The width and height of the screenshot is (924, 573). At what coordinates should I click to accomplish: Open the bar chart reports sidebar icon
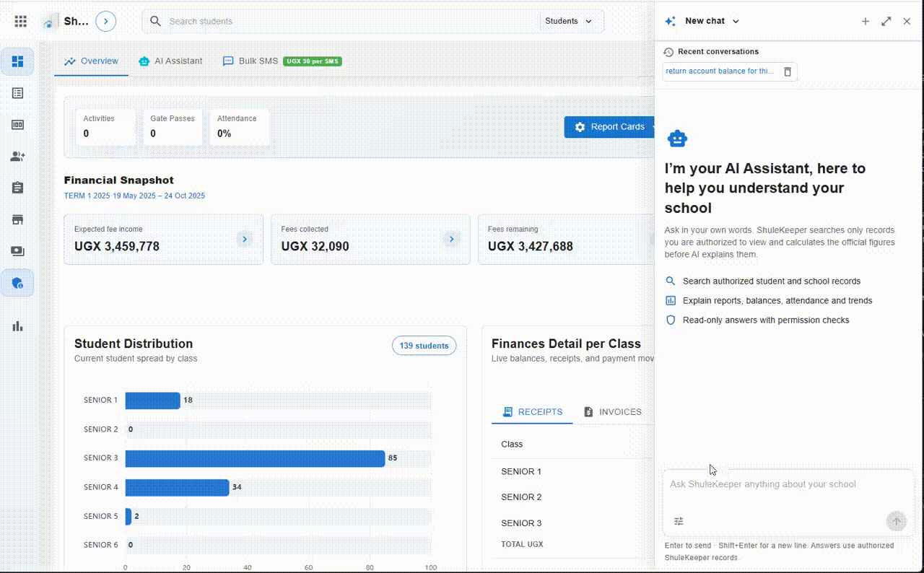click(17, 326)
